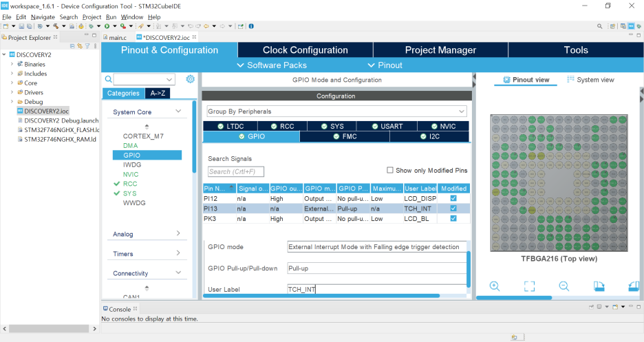This screenshot has height=342, width=644.
Task: Click the blue information icon in toolbar
Action: [251, 26]
